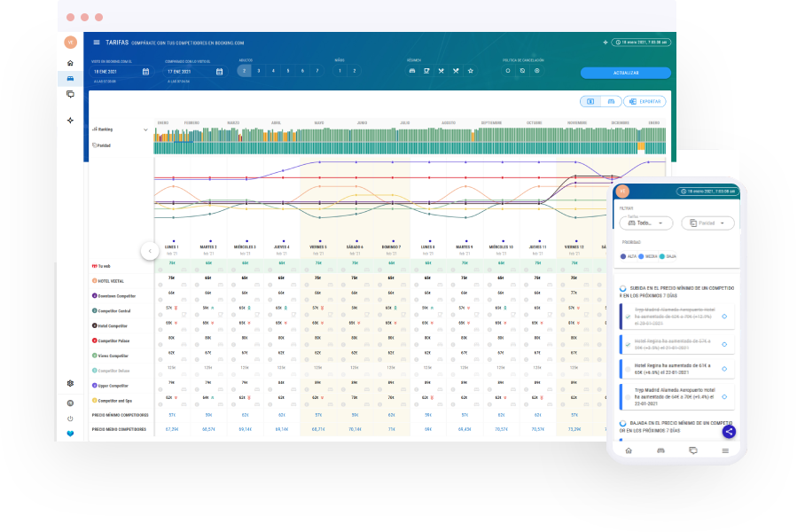The height and width of the screenshot is (532, 797).
Task: Select the second crossed-cutlery régimen icon
Action: click(456, 71)
